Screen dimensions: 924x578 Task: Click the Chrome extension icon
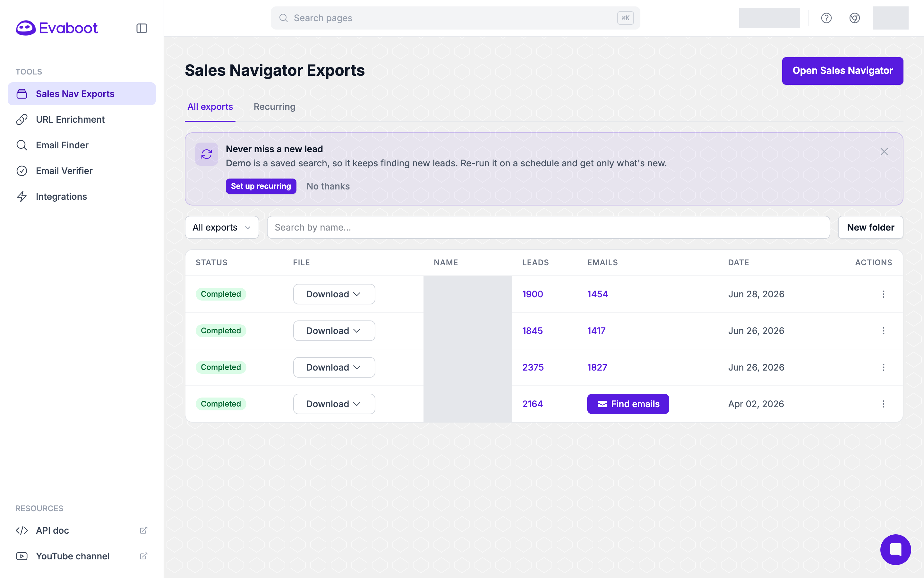coord(854,18)
